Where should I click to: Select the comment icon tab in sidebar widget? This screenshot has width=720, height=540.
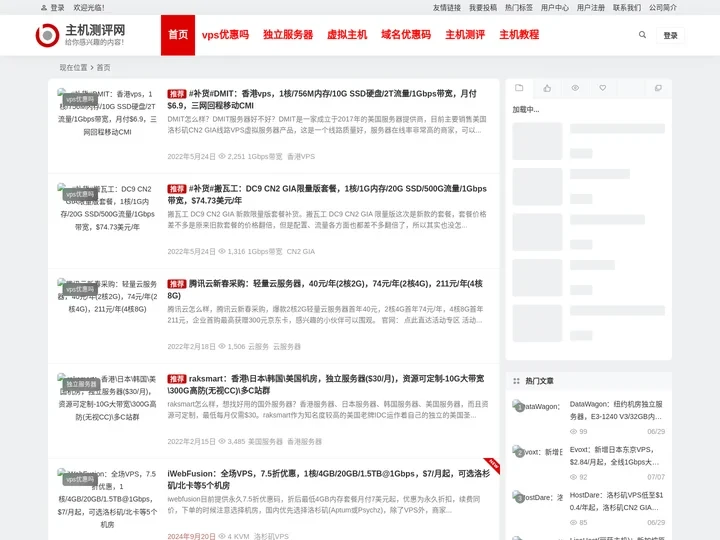(658, 88)
